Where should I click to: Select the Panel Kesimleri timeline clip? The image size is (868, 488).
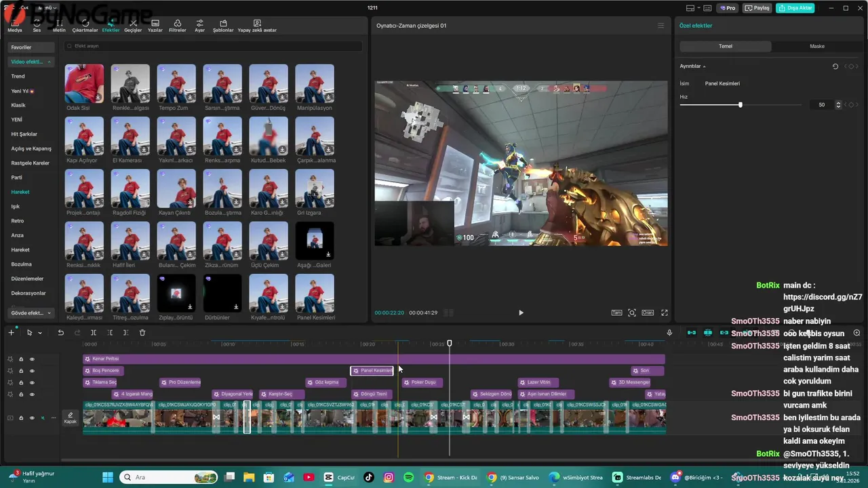[372, 371]
